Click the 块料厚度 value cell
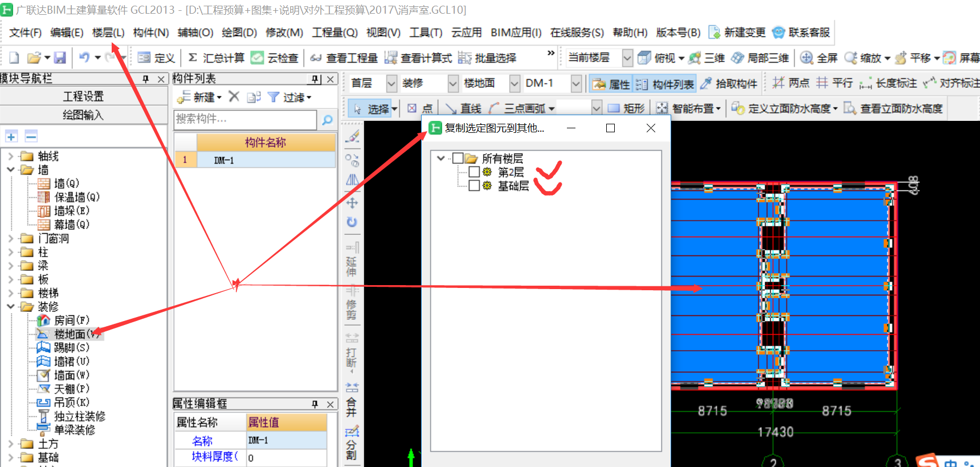Viewport: 980px width, 467px height. coord(287,457)
